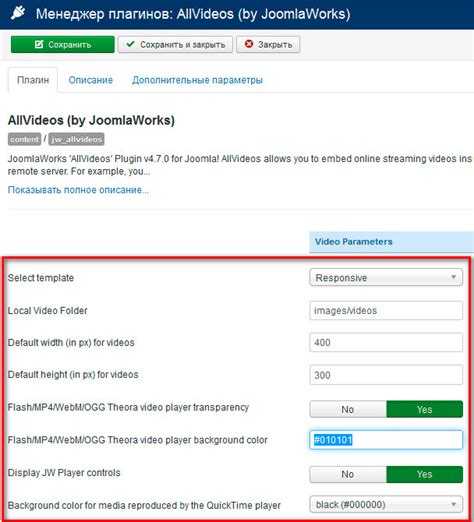This screenshot has height=522, width=474.
Task: Click AllVideos (by JoomlaWorks) heading
Action: (x=91, y=120)
